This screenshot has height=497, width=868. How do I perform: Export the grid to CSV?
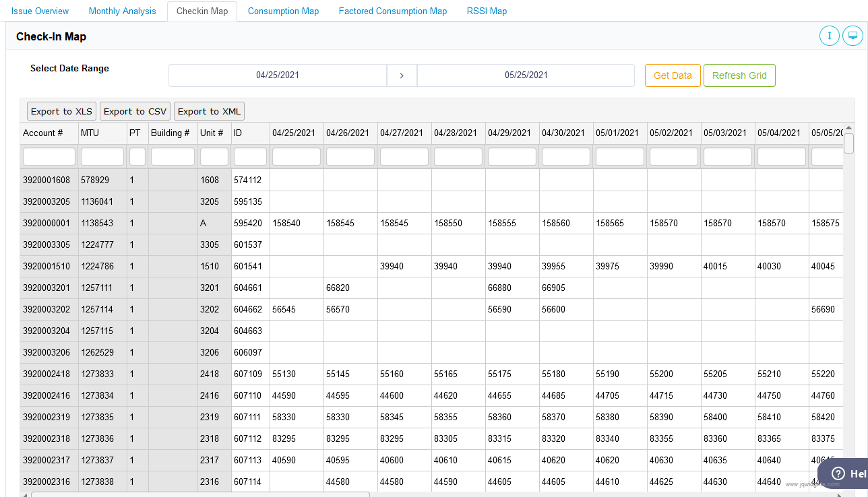click(135, 111)
